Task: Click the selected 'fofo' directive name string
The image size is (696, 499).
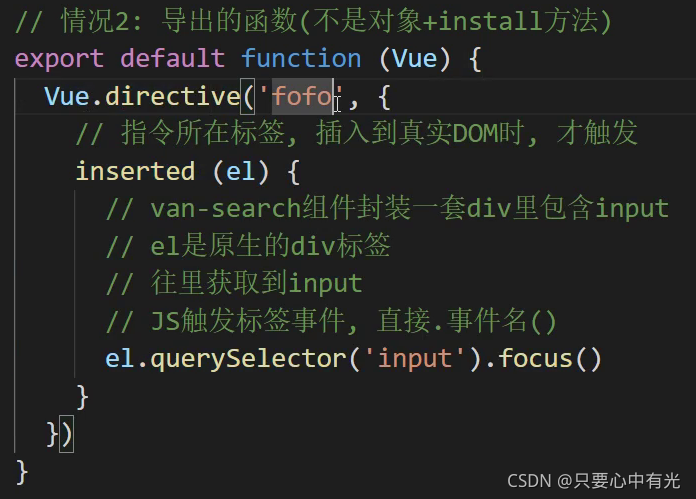Action: pos(302,96)
